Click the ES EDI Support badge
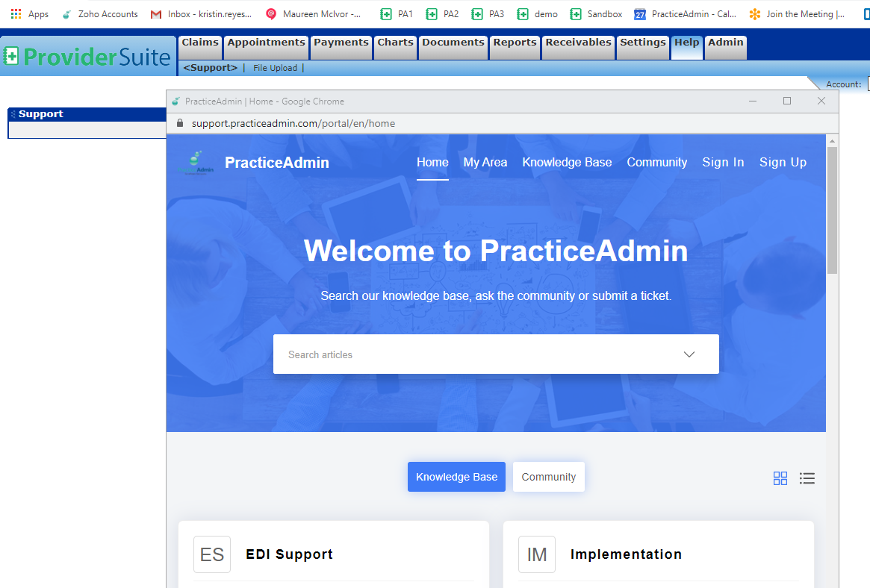 (212, 554)
